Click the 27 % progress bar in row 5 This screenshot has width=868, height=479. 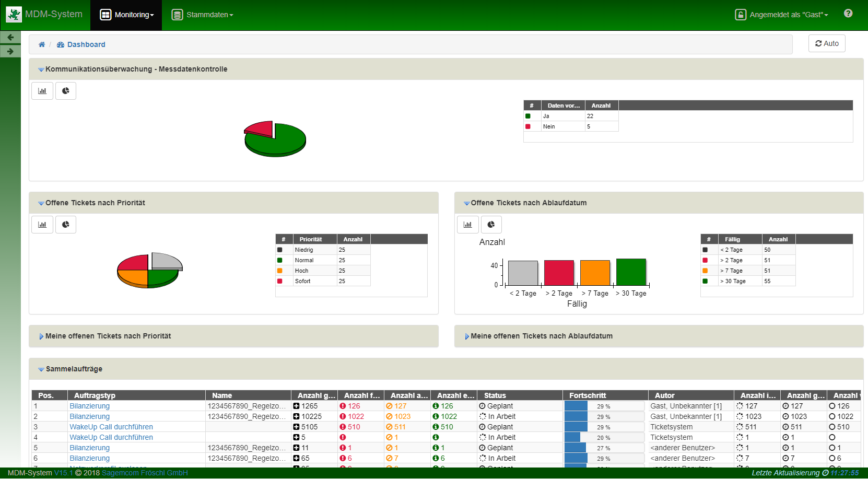coord(604,448)
